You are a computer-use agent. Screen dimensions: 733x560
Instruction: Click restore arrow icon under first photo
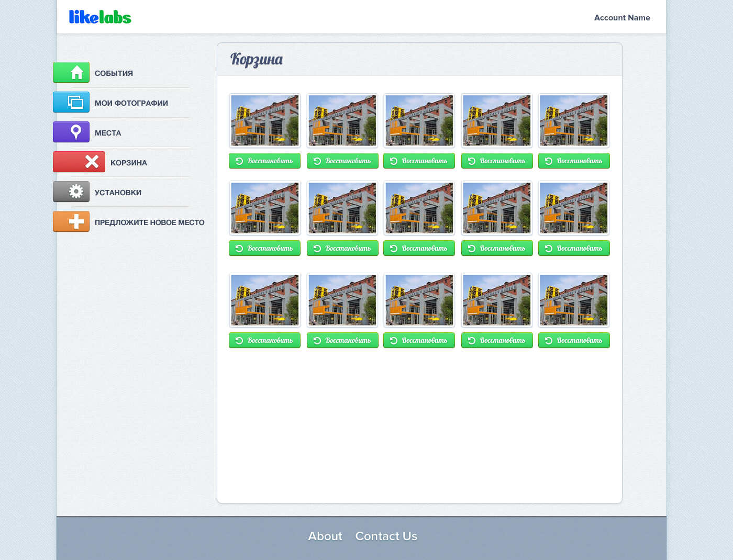(x=239, y=161)
